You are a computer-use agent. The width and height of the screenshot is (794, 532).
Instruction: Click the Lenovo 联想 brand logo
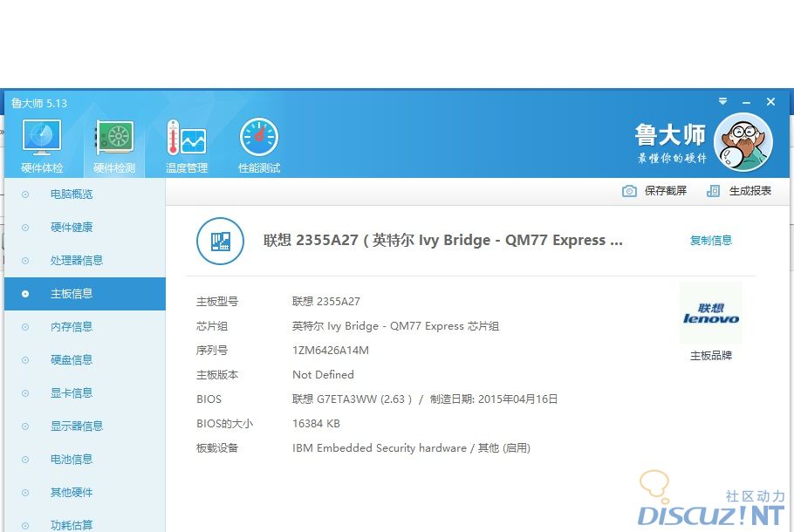711,313
